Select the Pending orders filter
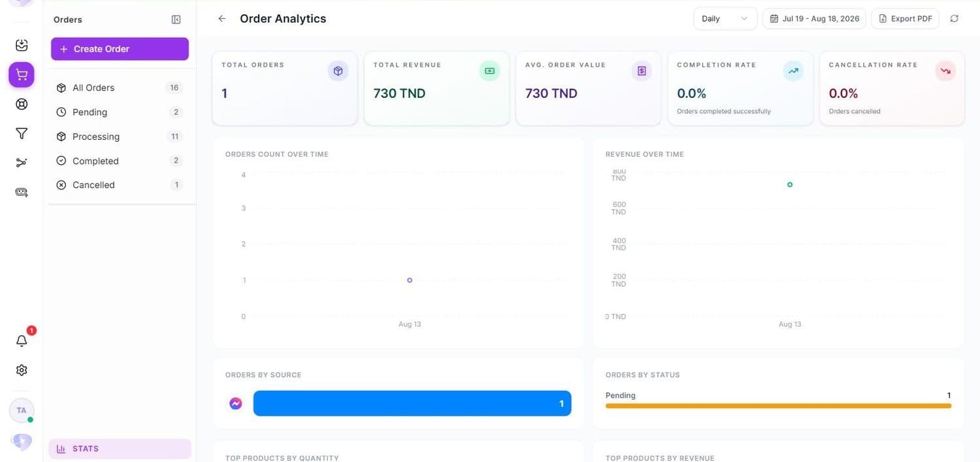 coord(120,112)
